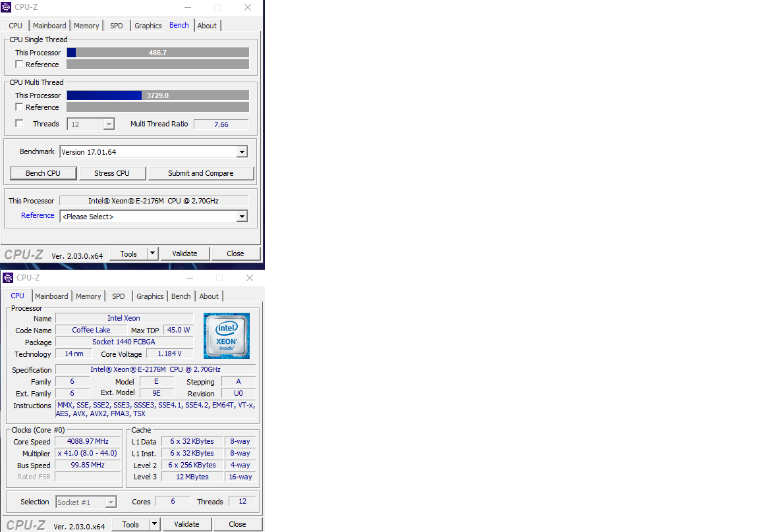
Task: Click Code Name value Coffee Lake
Action: (91, 330)
